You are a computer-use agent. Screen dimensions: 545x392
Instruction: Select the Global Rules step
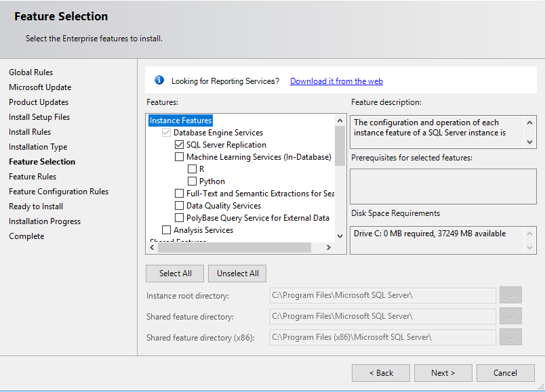coord(31,72)
